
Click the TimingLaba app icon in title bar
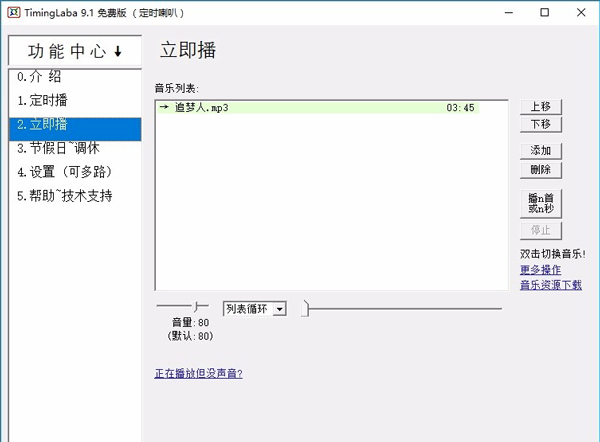click(x=13, y=13)
